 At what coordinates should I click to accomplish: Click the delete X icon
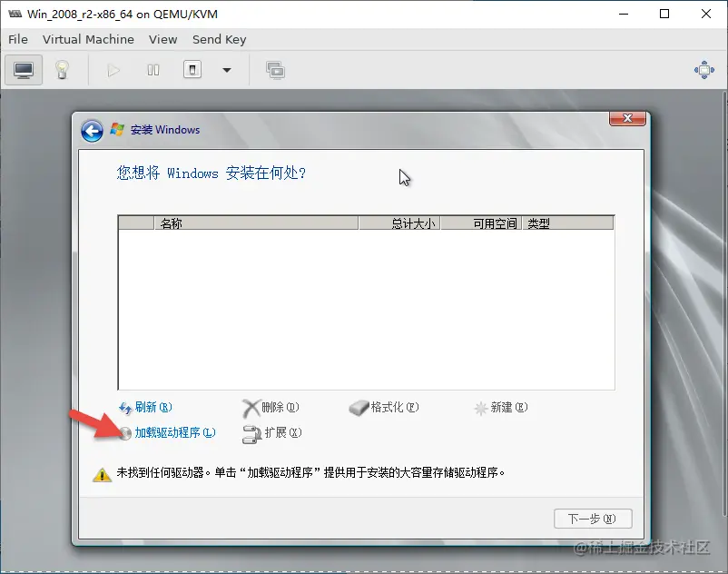coord(251,408)
